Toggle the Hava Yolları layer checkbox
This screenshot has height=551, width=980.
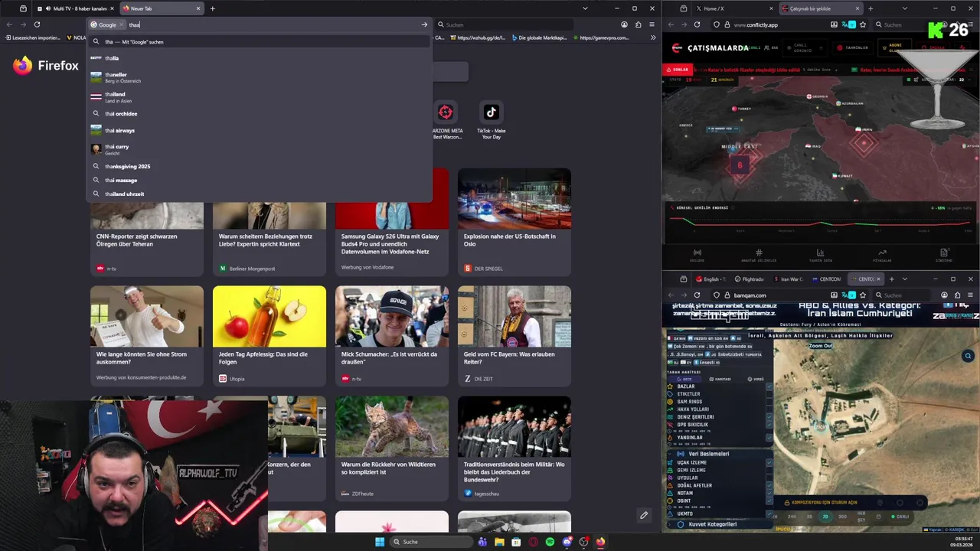pyautogui.click(x=769, y=409)
